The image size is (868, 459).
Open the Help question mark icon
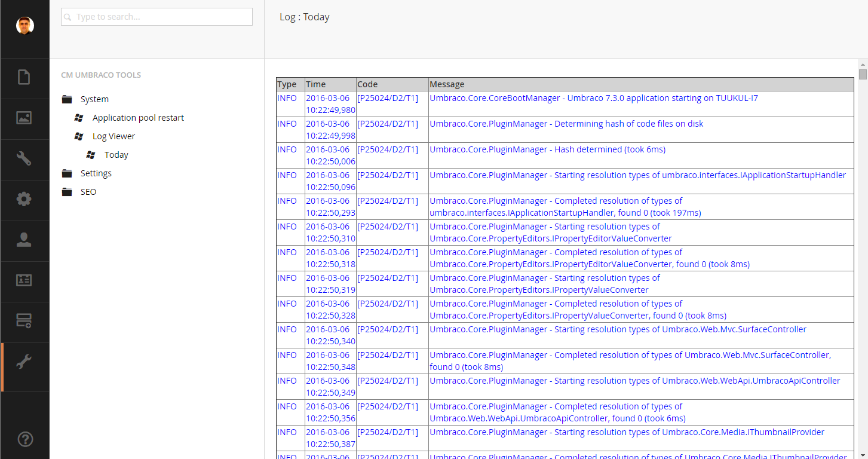25,439
